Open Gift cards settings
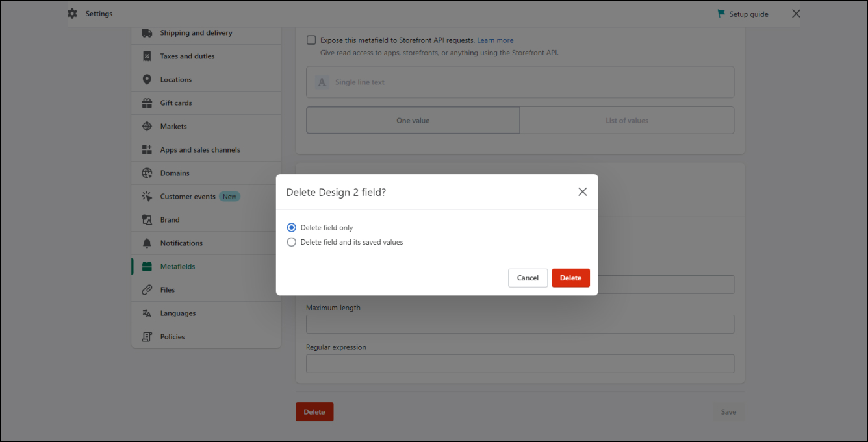The height and width of the screenshot is (442, 868). (207, 103)
